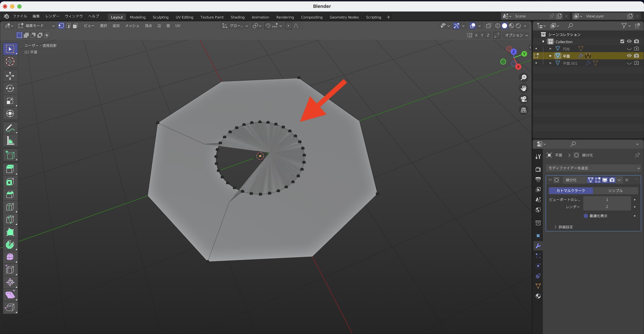Expand the 円柱 object tree item
The height and width of the screenshot is (334, 644).
point(550,49)
